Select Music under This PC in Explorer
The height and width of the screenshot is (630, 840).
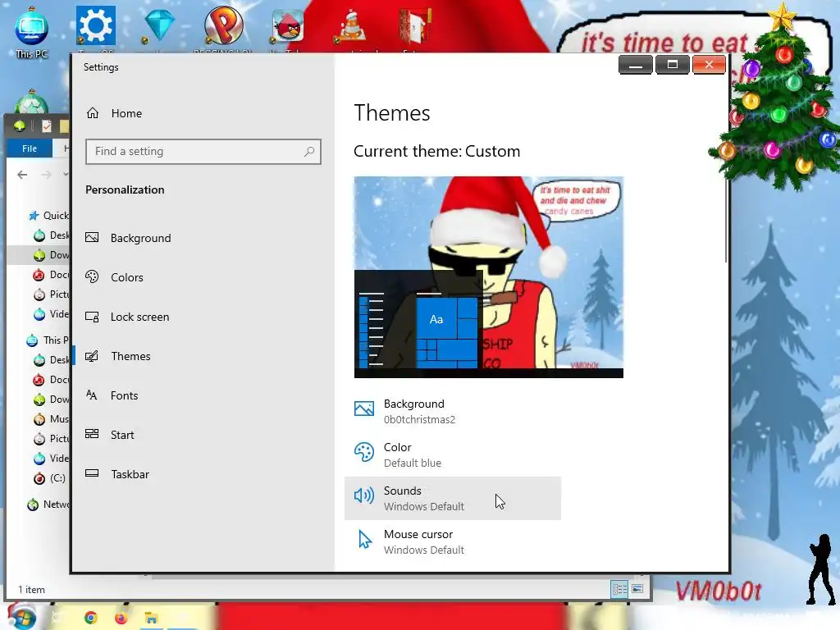coord(52,419)
